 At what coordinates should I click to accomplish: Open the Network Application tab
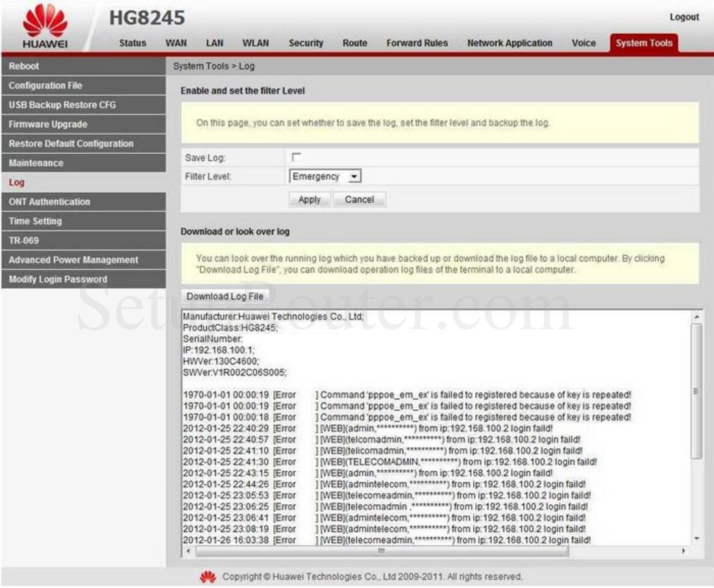(509, 43)
